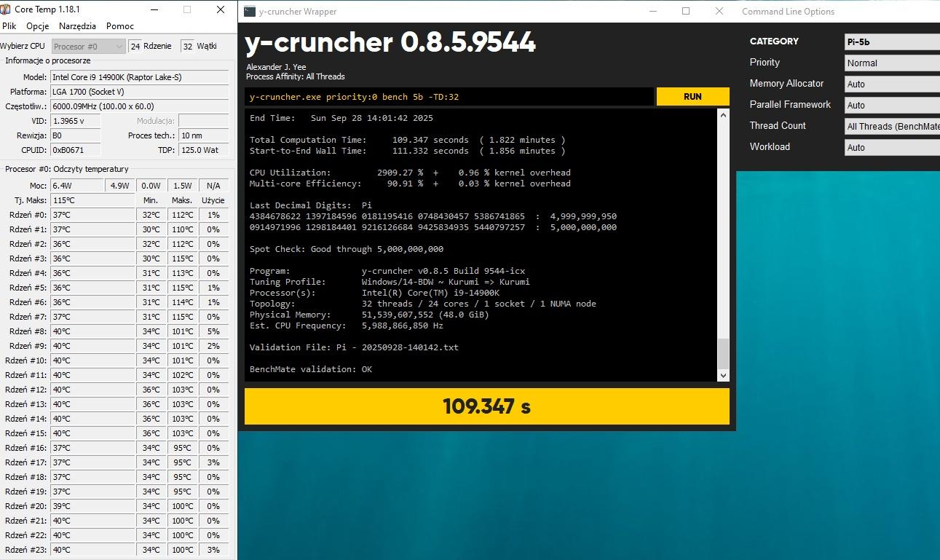Click the Rdzeń #8 core row label
The height and width of the screenshot is (560, 940).
point(28,331)
